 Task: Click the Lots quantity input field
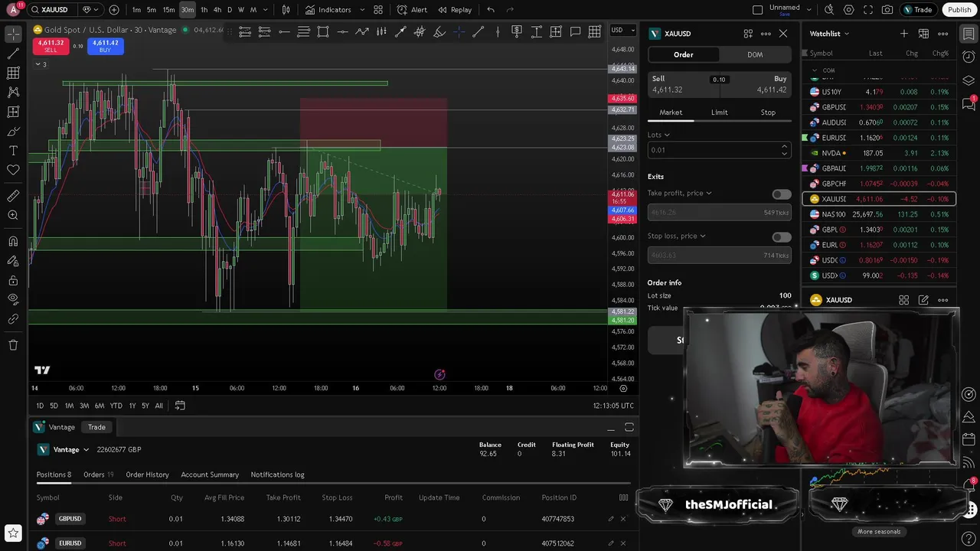[718, 150]
